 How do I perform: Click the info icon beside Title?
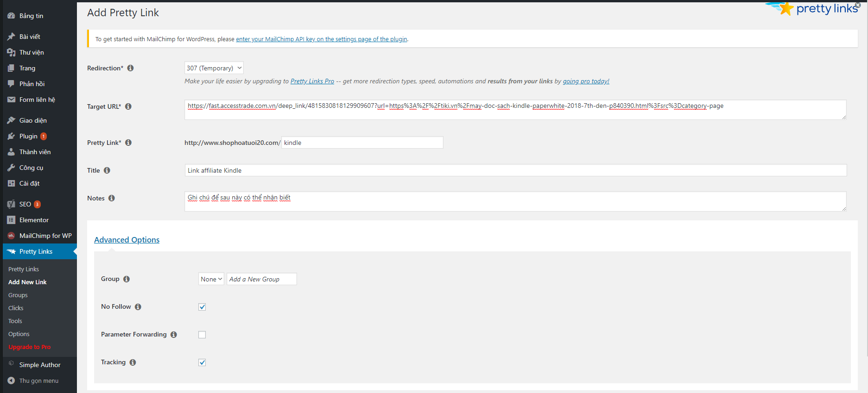107,170
